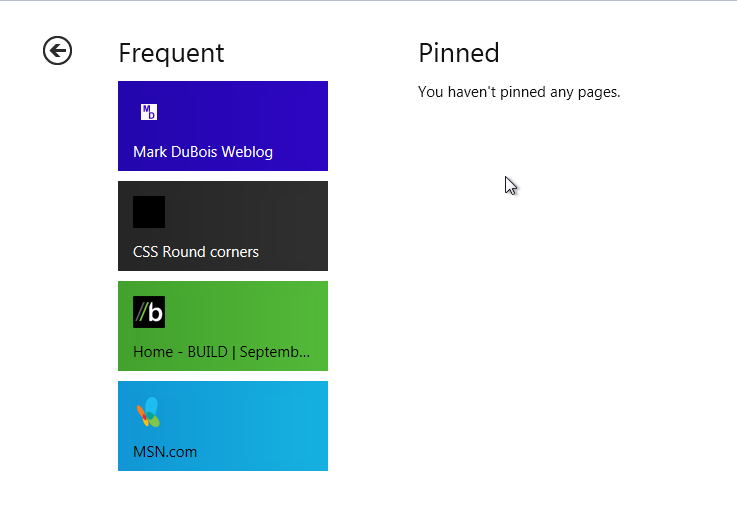Open the Mark DuBois Weblog link text
Image resolution: width=737 pixels, height=509 pixels.
click(203, 152)
